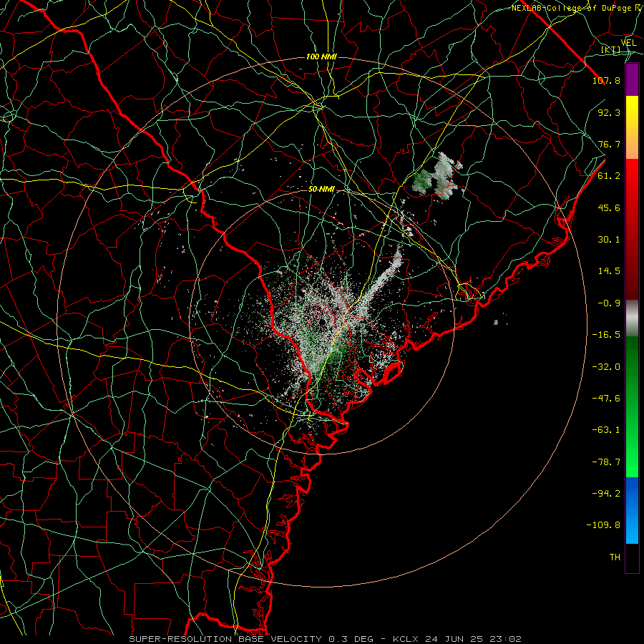Click the 61.2 velocity scale value
644x644 pixels.
(x=609, y=176)
